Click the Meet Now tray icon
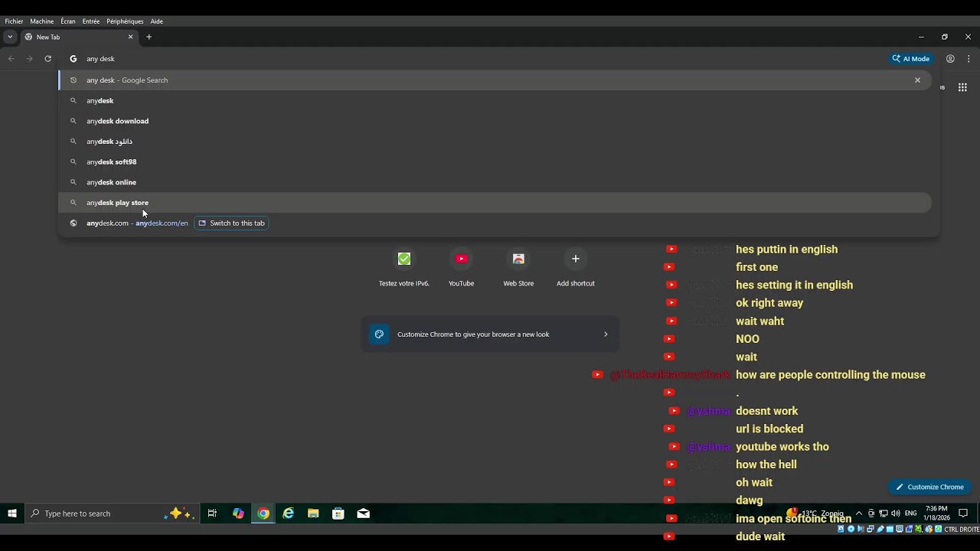Image resolution: width=980 pixels, height=551 pixels. [871, 514]
